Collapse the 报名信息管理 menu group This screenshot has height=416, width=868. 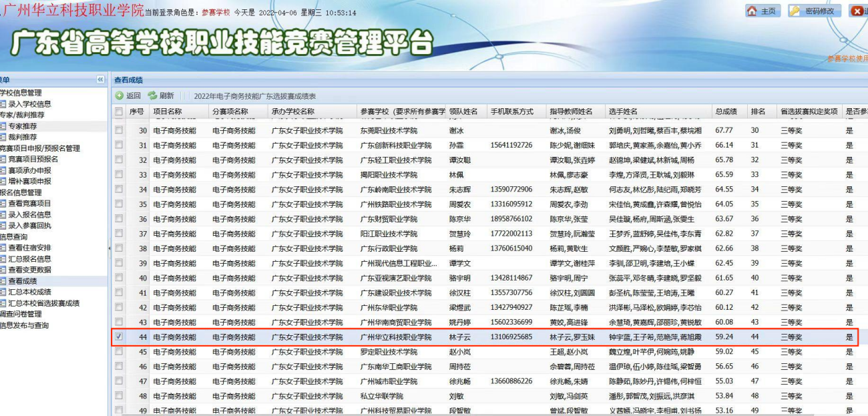click(x=20, y=192)
